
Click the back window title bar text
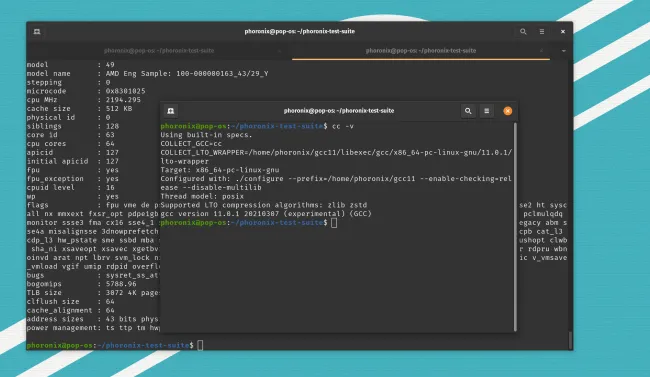(299, 31)
